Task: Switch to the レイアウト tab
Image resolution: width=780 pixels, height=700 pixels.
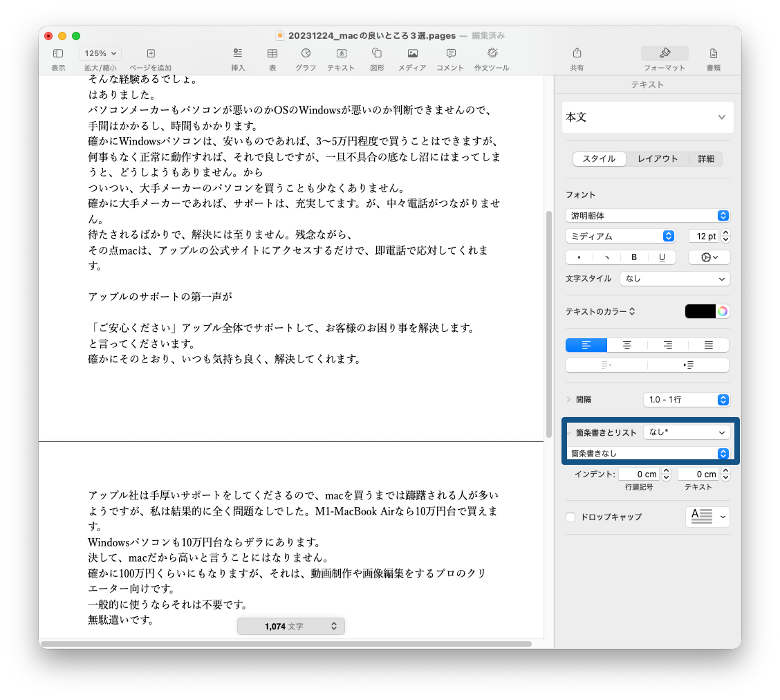Action: [657, 159]
